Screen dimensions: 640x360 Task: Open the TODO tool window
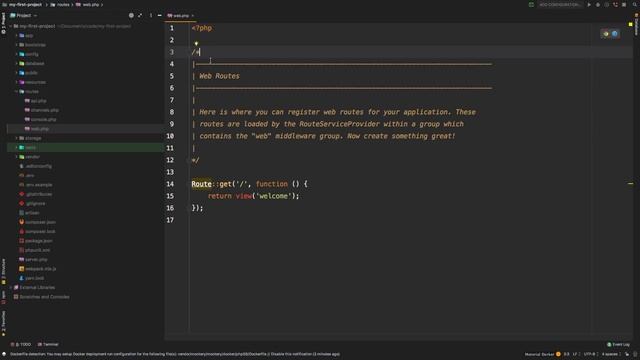tap(21, 344)
